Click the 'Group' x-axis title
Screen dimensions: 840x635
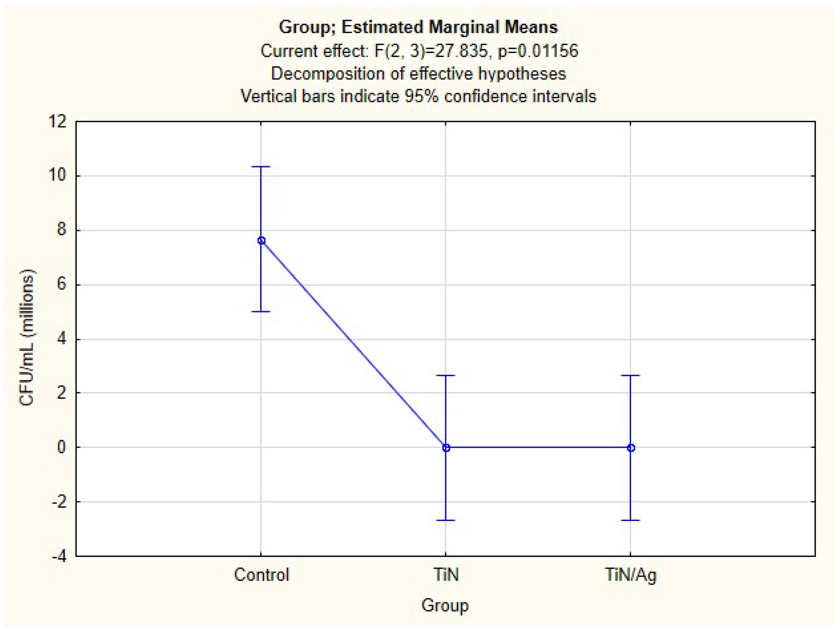point(445,605)
